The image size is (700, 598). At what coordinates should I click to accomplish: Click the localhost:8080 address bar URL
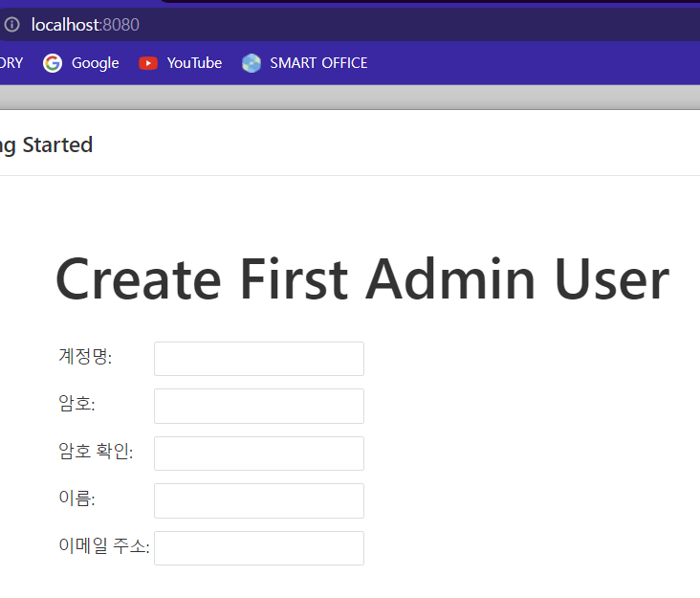tap(85, 25)
